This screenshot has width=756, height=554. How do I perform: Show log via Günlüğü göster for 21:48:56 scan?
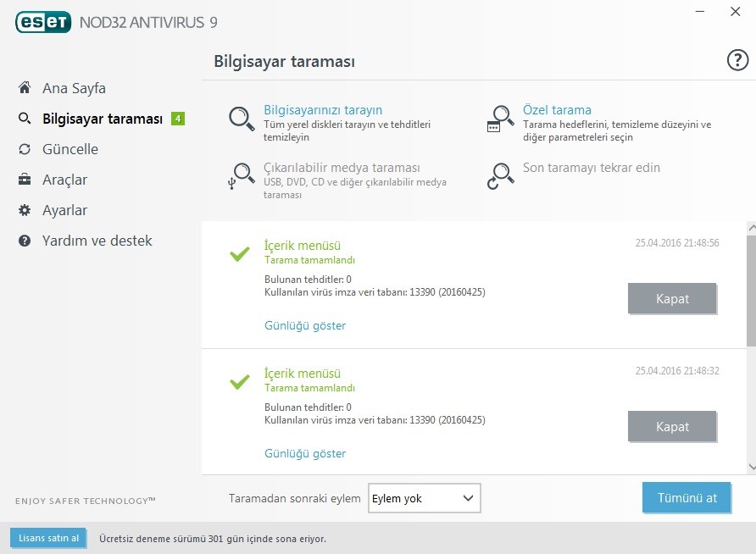click(305, 325)
